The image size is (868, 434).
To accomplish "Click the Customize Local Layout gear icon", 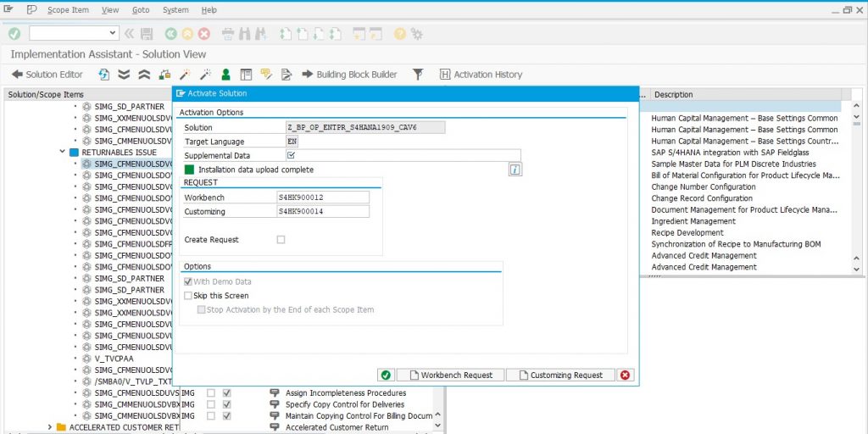I will 417,34.
